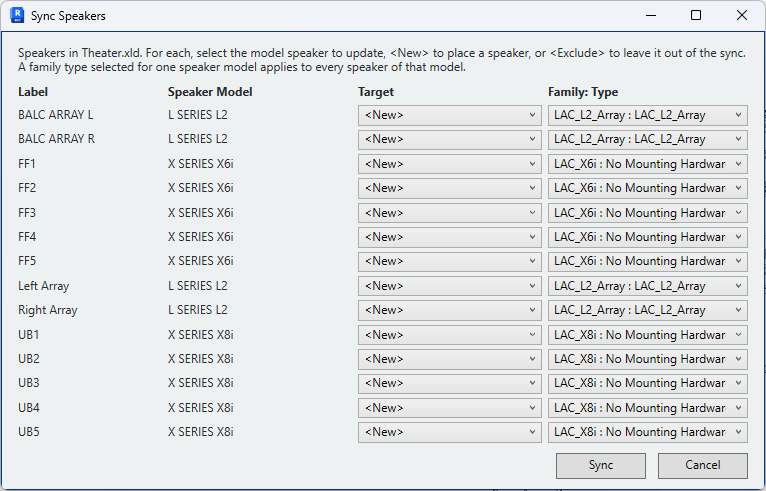The height and width of the screenshot is (491, 766).
Task: Open Family Type dropdown for UB5
Action: coord(648,433)
